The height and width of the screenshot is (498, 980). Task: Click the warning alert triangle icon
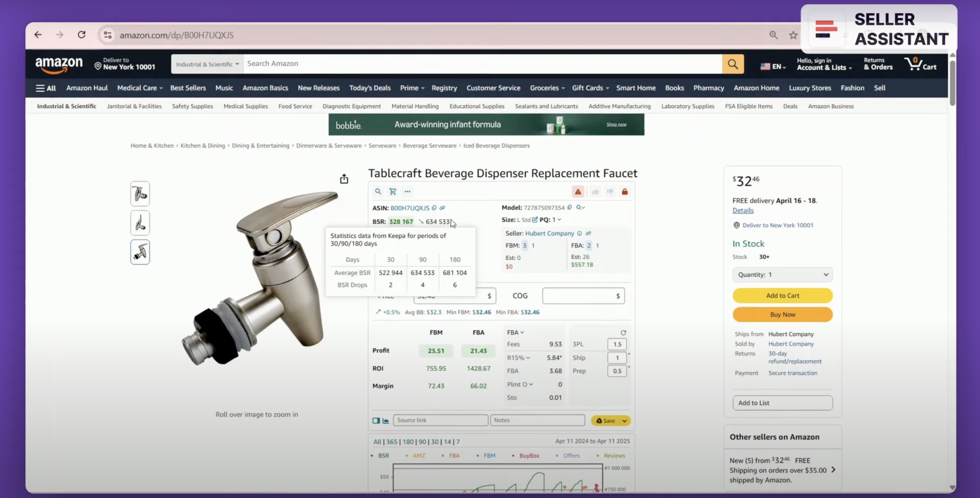[578, 192]
